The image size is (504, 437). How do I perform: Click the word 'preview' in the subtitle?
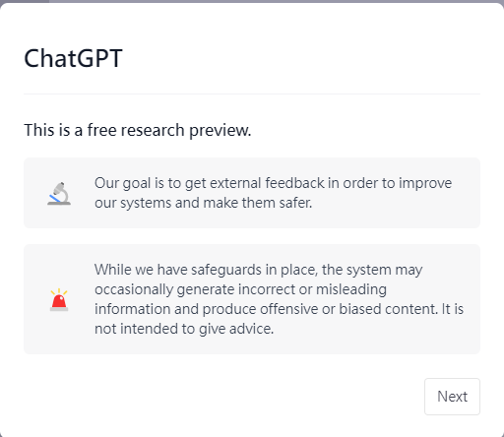click(220, 131)
